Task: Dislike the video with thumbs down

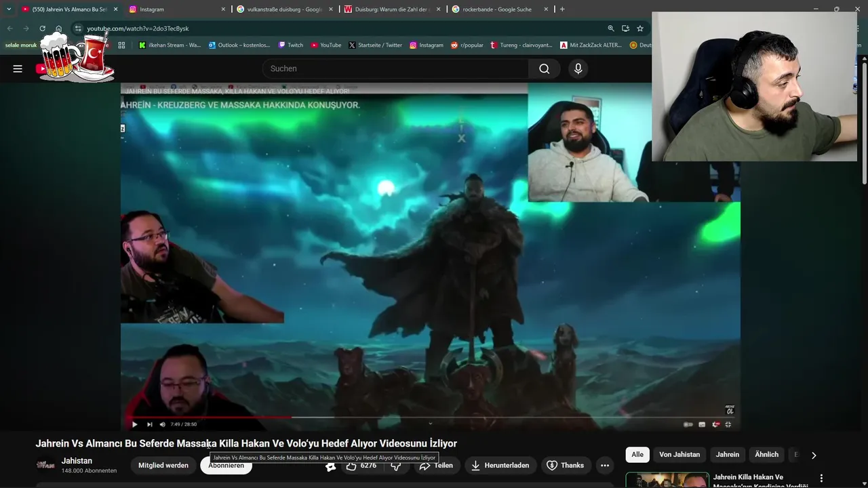Action: click(396, 466)
